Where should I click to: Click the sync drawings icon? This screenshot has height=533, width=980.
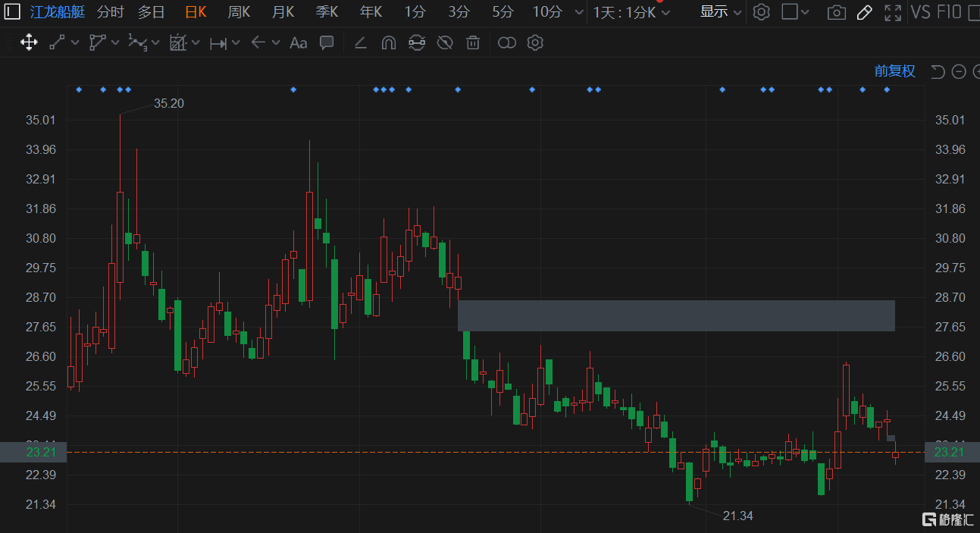pos(416,42)
